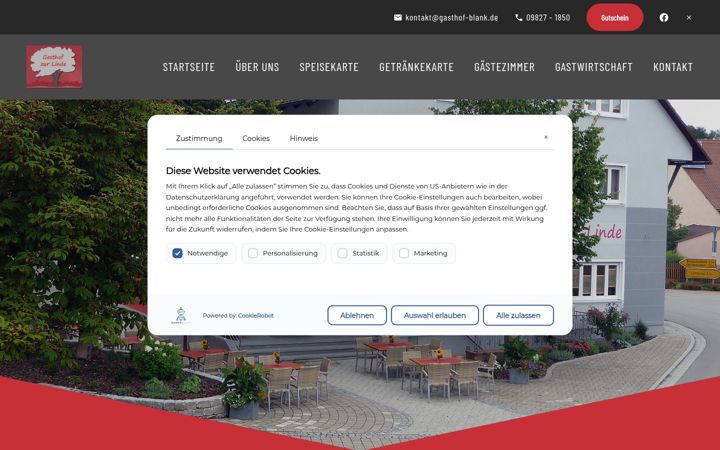Switch to the Hinweis tab

(x=304, y=138)
